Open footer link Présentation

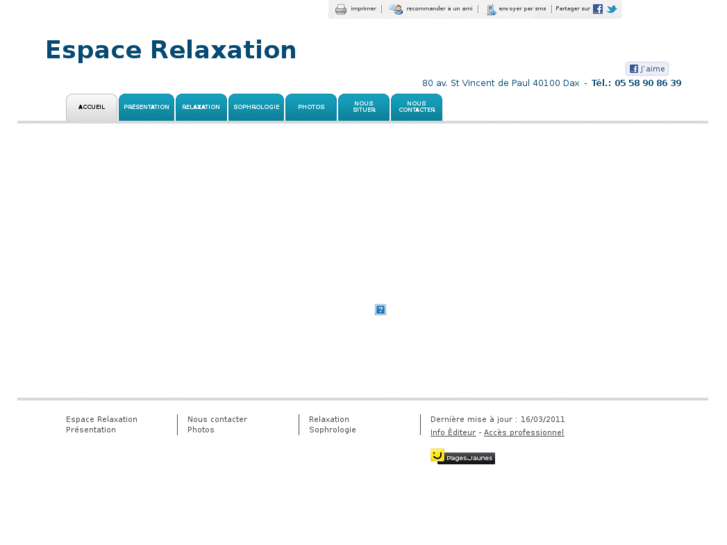coord(91,430)
